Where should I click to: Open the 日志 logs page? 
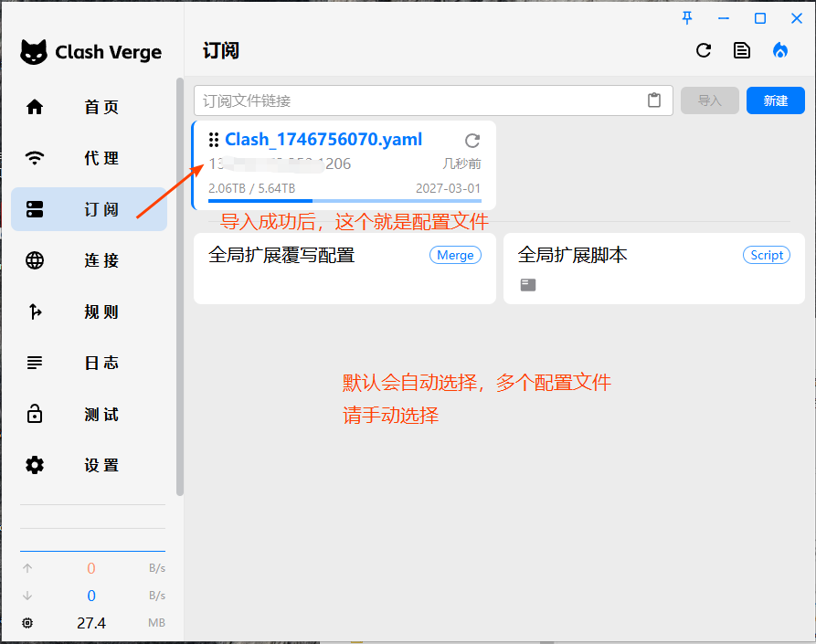[x=89, y=363]
